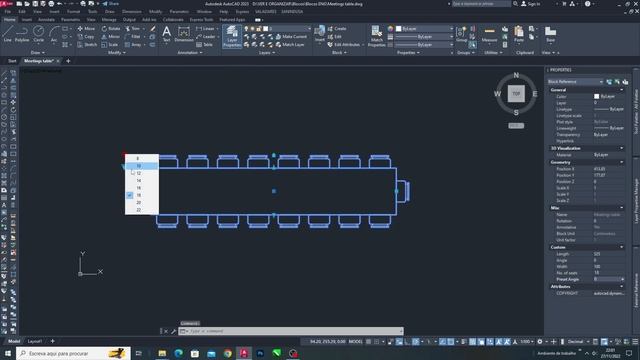
Task: Open Layer Properties manager
Action: coord(232,36)
